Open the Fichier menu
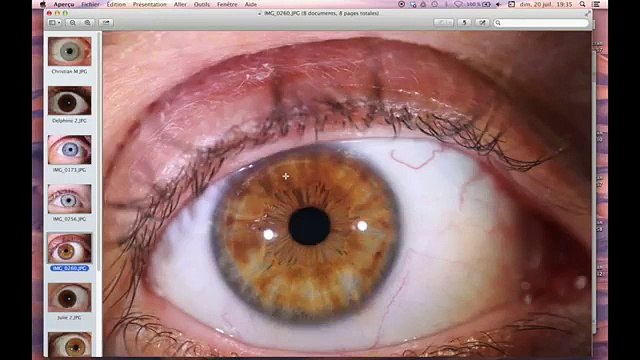Viewport: 640px width, 360px height. coord(90,4)
